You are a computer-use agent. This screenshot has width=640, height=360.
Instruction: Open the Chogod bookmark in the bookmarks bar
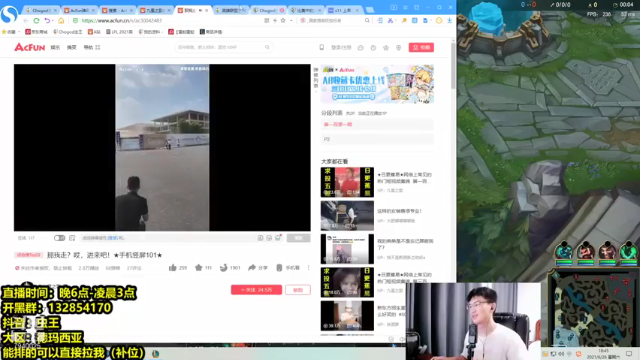[x=68, y=32]
